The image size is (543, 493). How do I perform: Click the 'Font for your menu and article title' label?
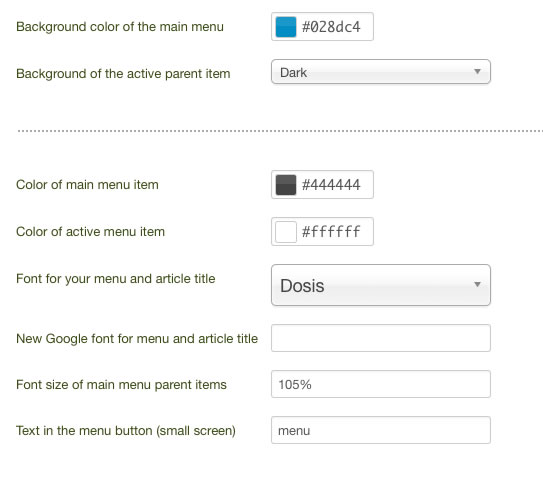[x=116, y=279]
